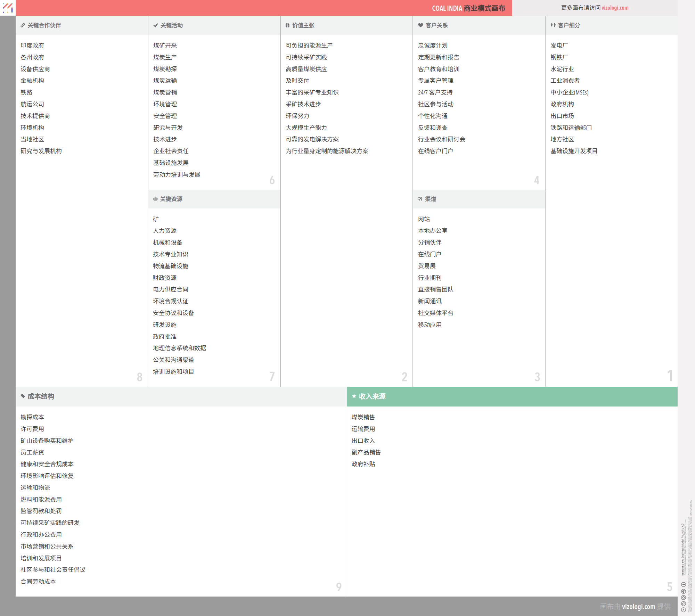Click the vizologi logo icon at top-left
695x616 pixels.
(x=8, y=8)
